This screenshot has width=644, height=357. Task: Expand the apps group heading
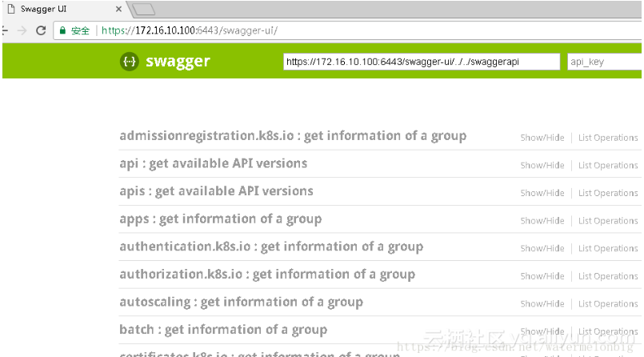(221, 219)
